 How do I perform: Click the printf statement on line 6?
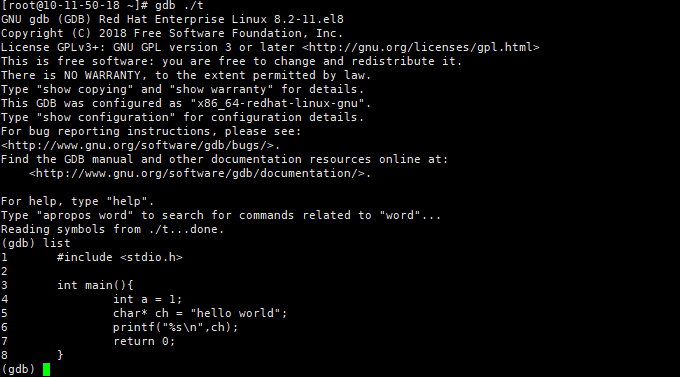click(x=176, y=327)
